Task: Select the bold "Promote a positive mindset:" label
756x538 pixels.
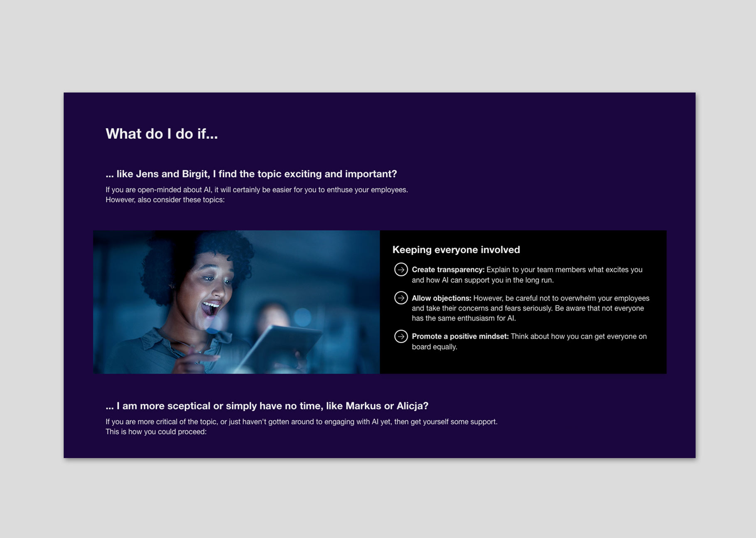Action: click(460, 336)
